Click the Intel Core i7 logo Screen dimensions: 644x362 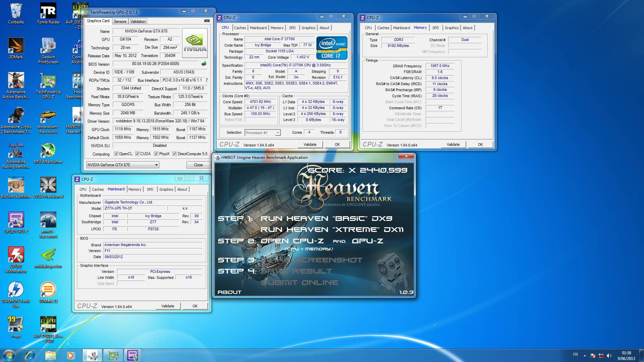click(332, 48)
